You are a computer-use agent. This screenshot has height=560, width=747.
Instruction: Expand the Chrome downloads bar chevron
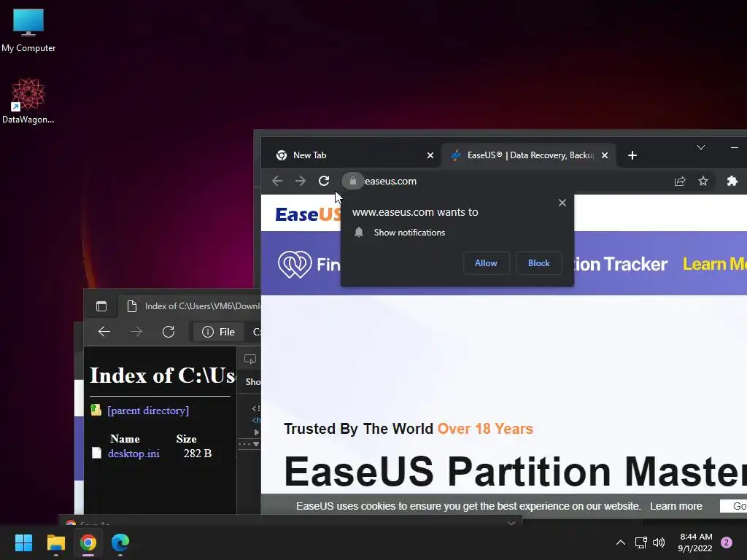[x=511, y=523]
